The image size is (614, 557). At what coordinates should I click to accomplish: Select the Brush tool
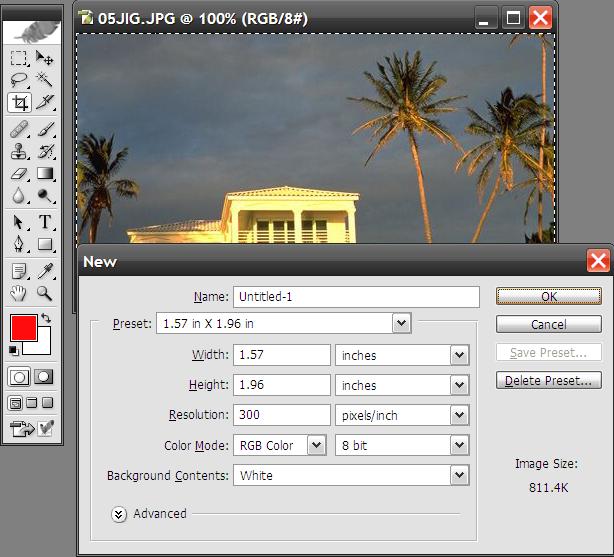point(45,129)
